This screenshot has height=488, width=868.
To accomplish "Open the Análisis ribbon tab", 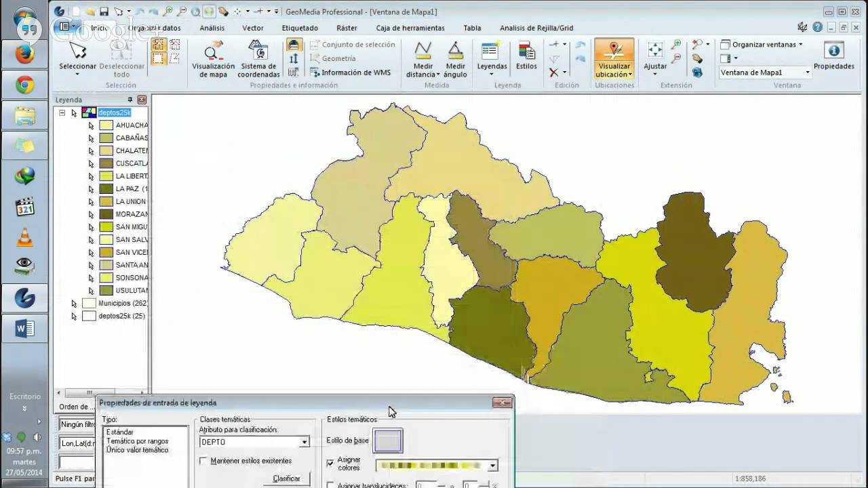I will click(x=212, y=28).
